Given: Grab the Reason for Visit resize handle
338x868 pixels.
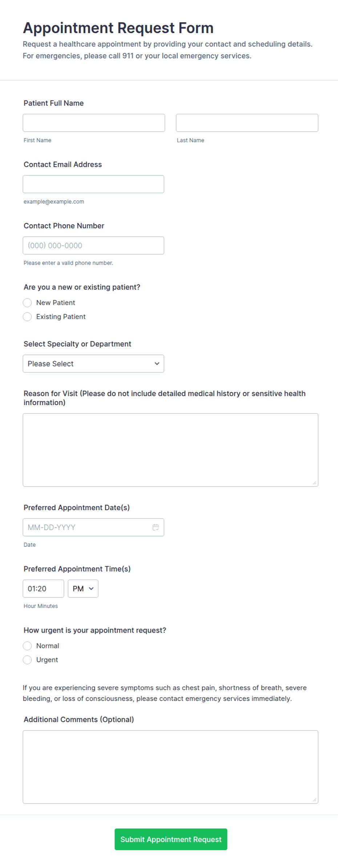Looking at the screenshot, I should (314, 483).
